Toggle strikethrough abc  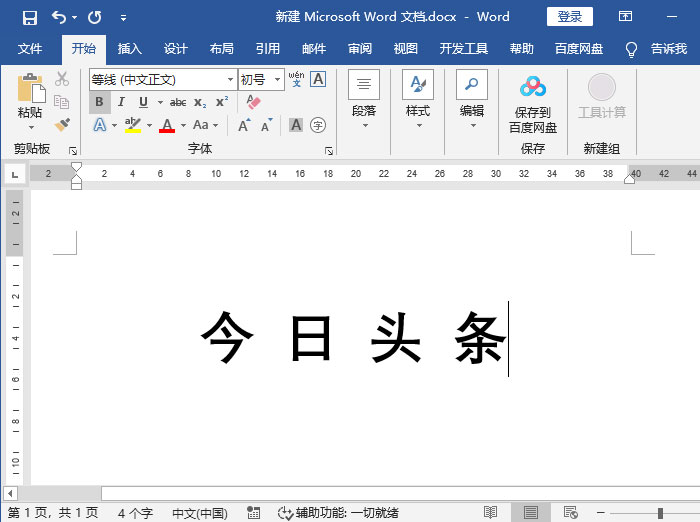pyautogui.click(x=178, y=103)
